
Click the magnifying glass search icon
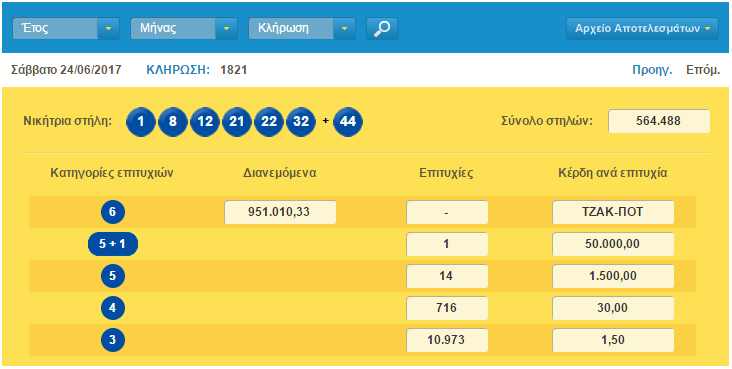click(x=382, y=28)
